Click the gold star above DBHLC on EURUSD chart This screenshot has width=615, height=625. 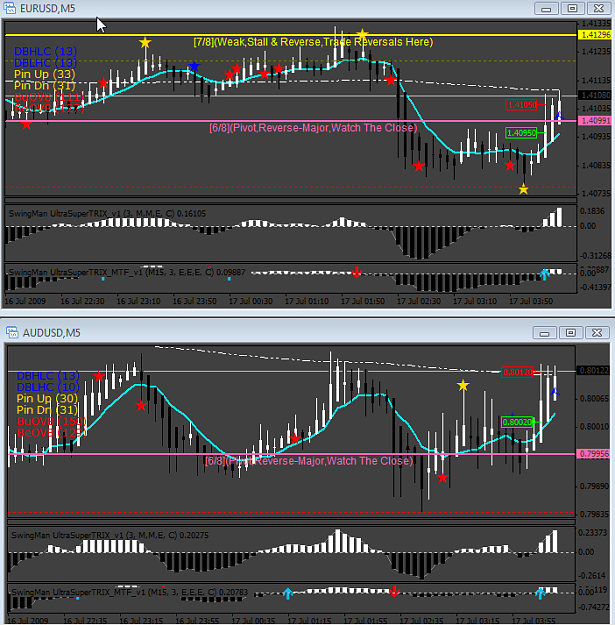coord(145,42)
